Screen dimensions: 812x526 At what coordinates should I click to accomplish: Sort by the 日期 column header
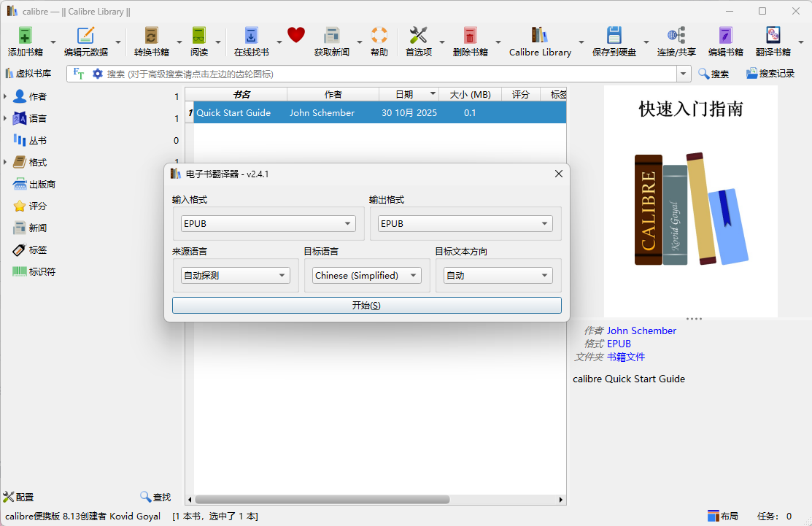click(x=404, y=94)
